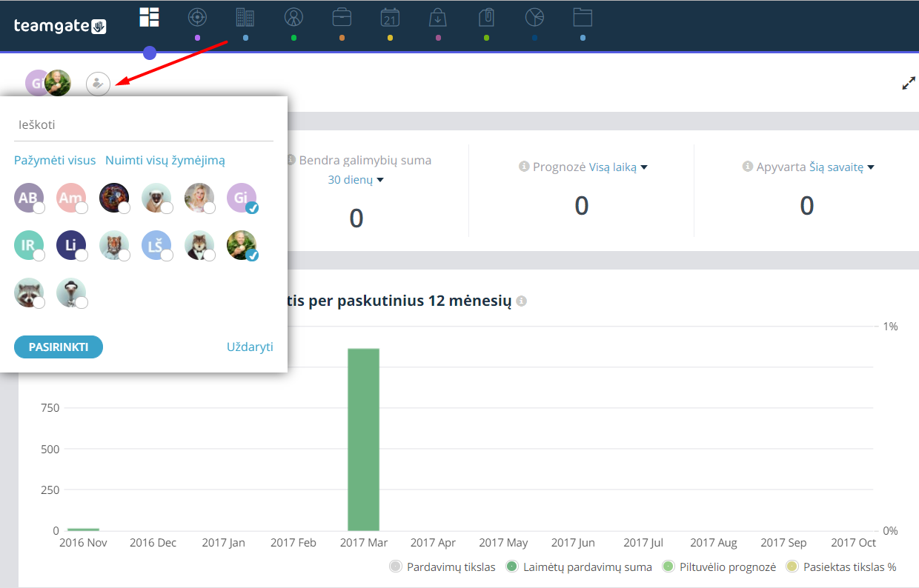Open the contacts person icon
Image resolution: width=919 pixels, height=588 pixels.
[x=293, y=17]
